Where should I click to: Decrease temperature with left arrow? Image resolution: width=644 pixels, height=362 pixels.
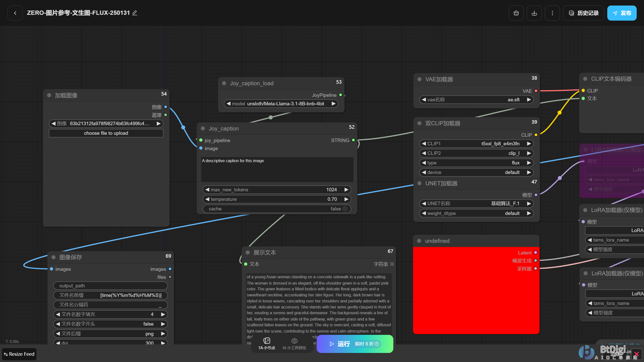(x=207, y=199)
